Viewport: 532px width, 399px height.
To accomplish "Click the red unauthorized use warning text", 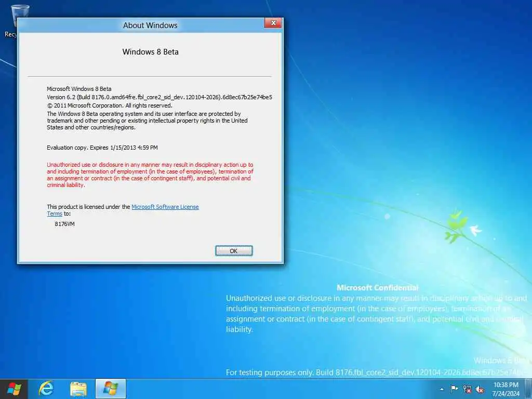I will click(150, 175).
